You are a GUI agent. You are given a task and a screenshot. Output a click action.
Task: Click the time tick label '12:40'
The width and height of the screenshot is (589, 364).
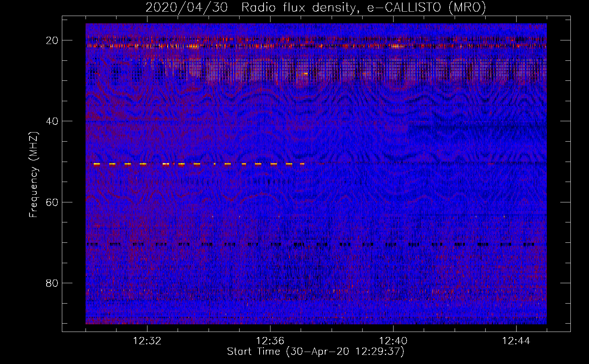[x=393, y=341]
